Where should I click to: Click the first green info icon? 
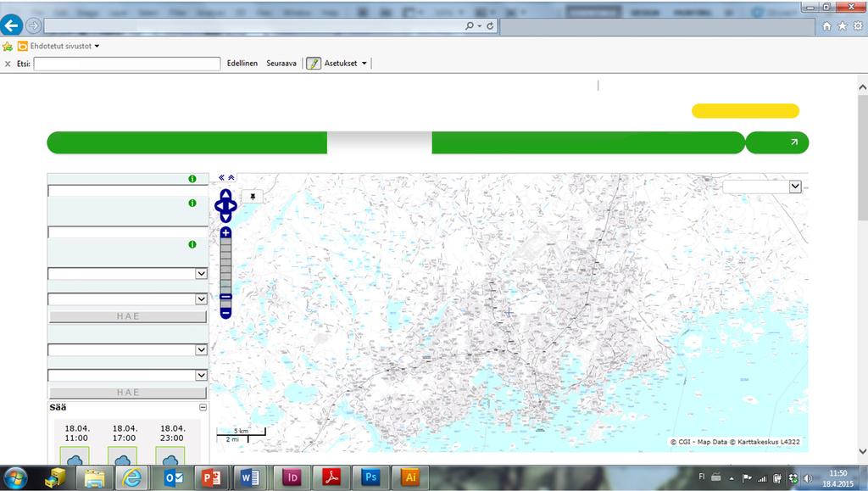(192, 179)
